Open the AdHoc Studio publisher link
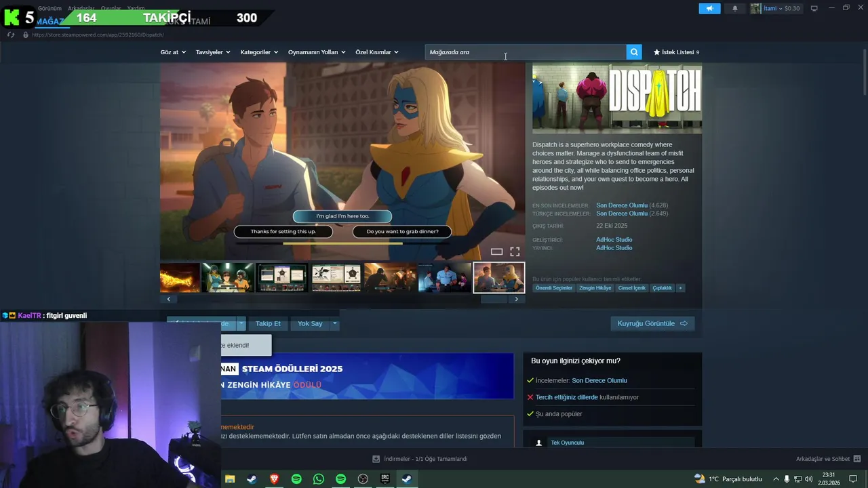 pyautogui.click(x=614, y=248)
